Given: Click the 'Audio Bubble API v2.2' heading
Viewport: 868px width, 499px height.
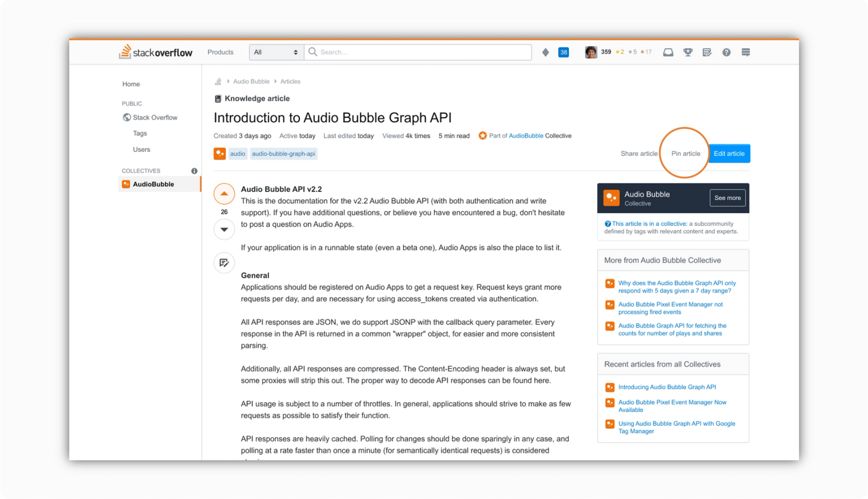Looking at the screenshot, I should pyautogui.click(x=281, y=189).
